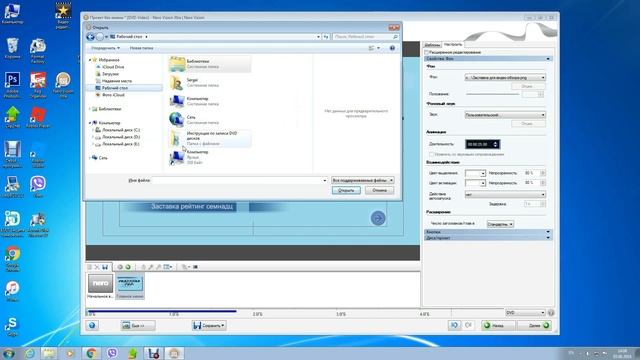Click the Открыть button
The width and height of the screenshot is (640, 360).
[346, 191]
